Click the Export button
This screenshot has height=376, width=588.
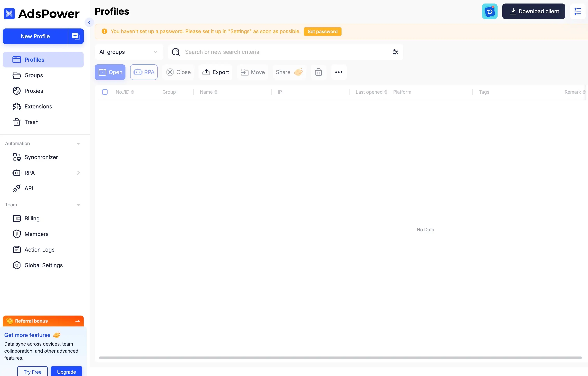[216, 72]
